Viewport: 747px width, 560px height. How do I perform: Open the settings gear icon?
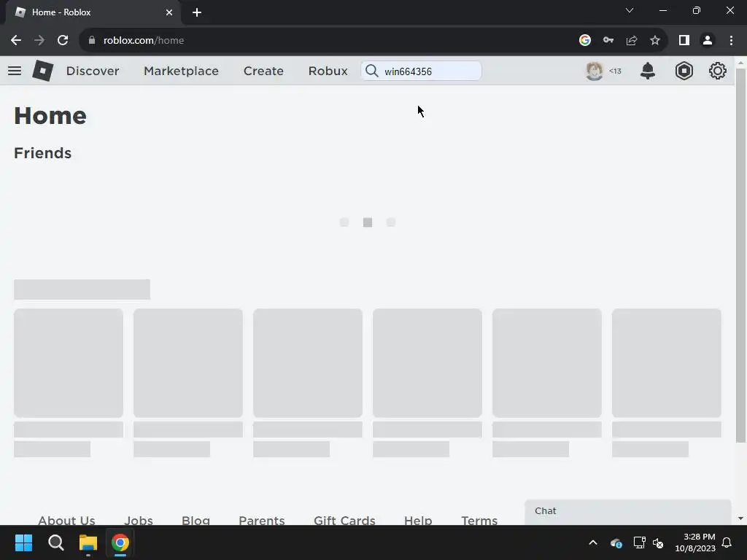[x=718, y=71]
